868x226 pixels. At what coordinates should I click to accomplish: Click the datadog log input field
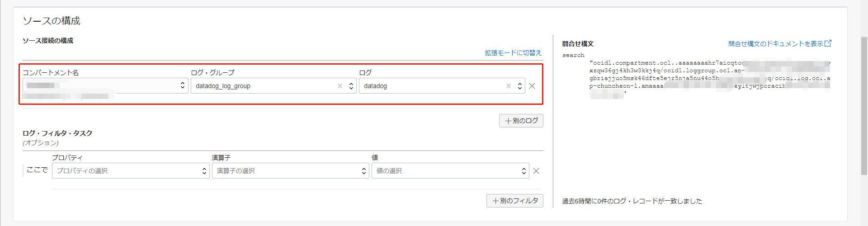tap(432, 86)
